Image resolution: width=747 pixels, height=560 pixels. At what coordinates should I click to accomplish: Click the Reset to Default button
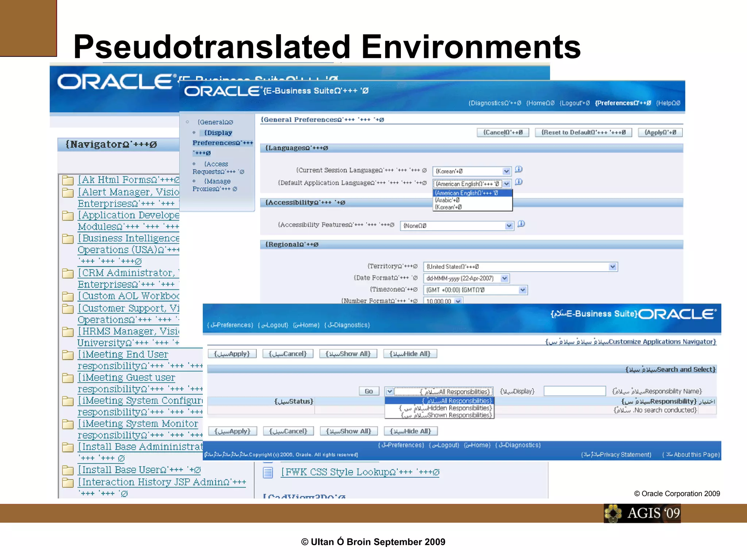pos(583,133)
